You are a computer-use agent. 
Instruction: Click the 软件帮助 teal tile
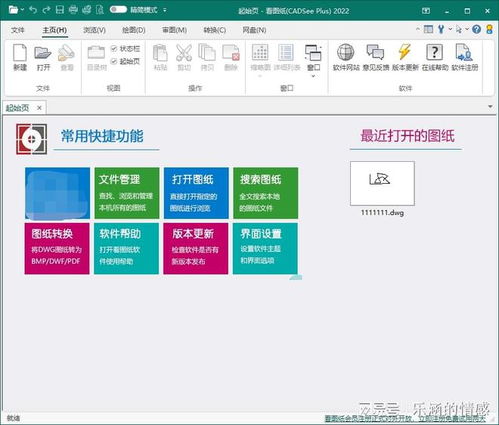[126, 249]
